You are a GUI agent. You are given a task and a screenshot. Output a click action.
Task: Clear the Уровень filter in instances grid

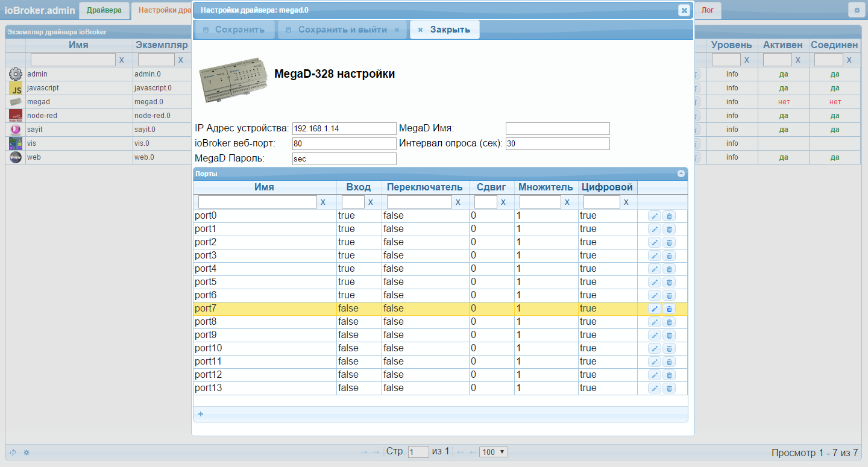click(747, 60)
